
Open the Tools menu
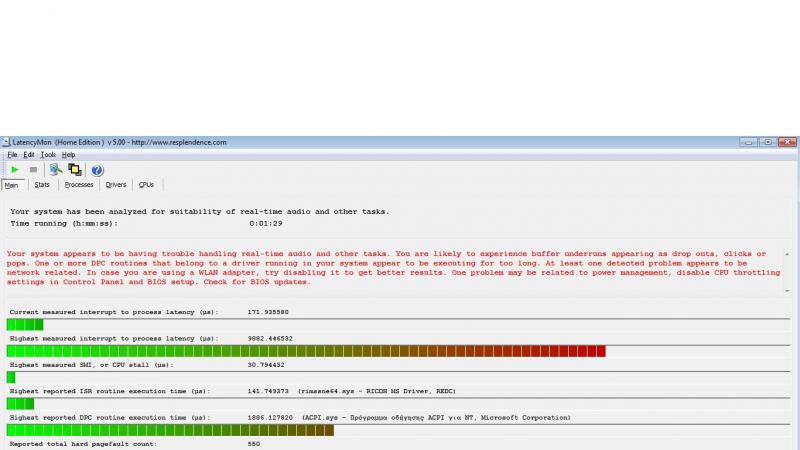[x=48, y=155]
